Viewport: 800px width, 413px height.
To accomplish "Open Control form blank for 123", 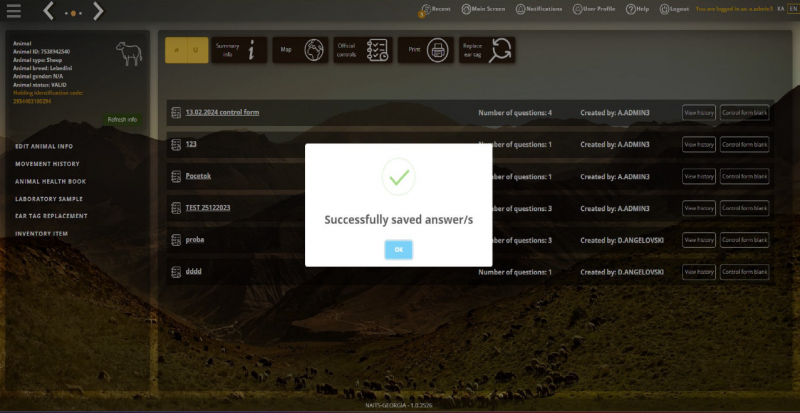I will [x=744, y=144].
